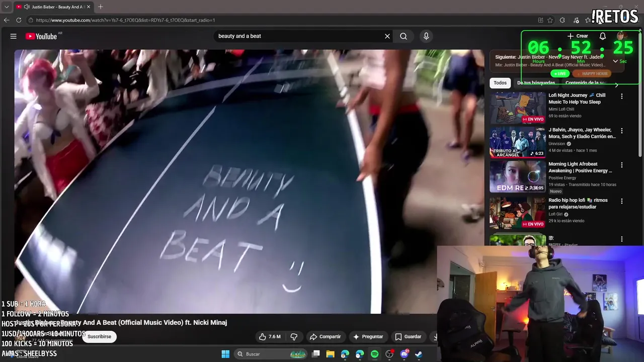The width and height of the screenshot is (644, 362).
Task: Visit the Lofi Girl channel name
Action: [x=555, y=214]
